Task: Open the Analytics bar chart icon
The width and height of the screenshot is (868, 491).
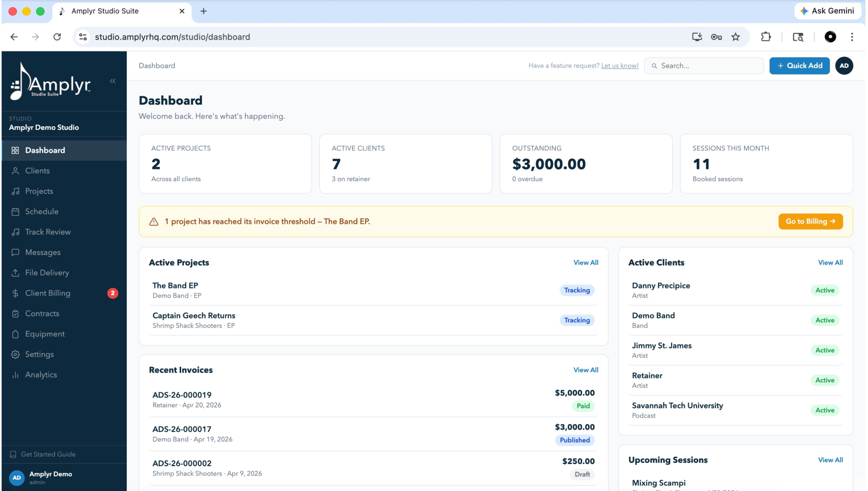Action: tap(15, 374)
